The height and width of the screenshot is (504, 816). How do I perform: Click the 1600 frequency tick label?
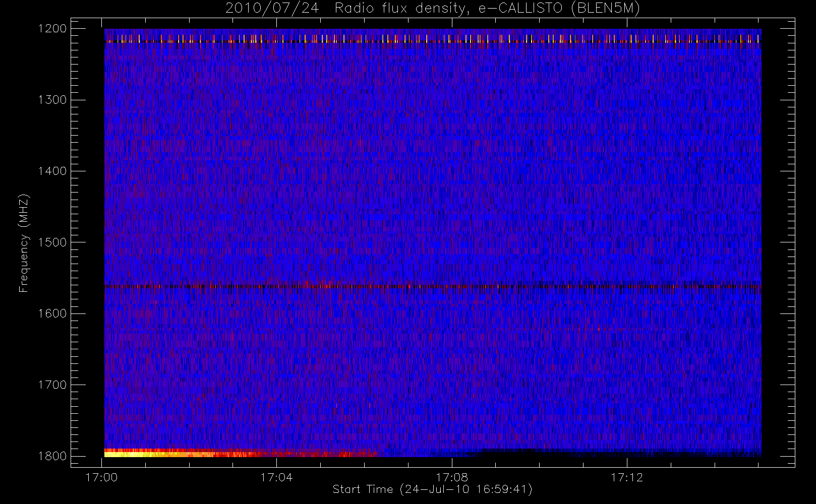pyautogui.click(x=52, y=313)
